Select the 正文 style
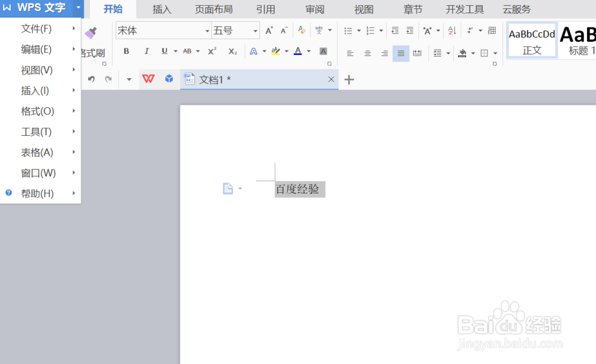596x364 pixels. coord(532,41)
